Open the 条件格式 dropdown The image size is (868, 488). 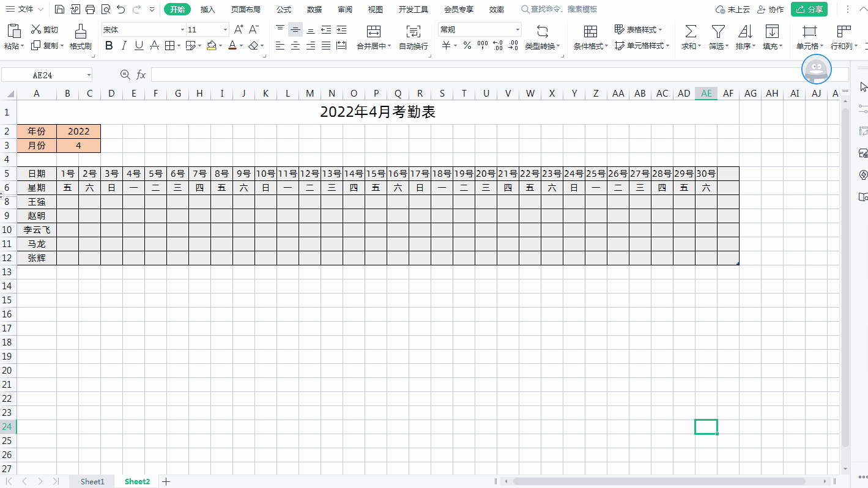point(590,46)
